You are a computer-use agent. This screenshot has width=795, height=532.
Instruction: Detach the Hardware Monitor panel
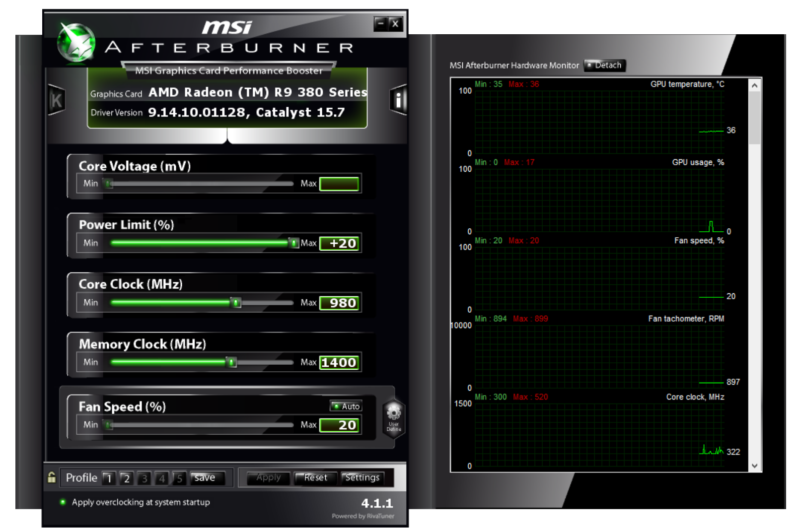[x=604, y=65]
